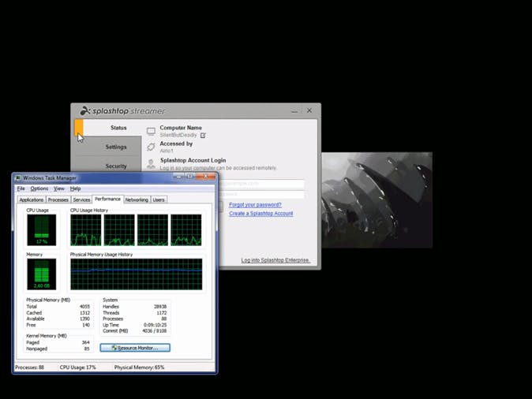This screenshot has height=399, width=532.
Task: Open the Help menu in Task Manager
Action: click(75, 188)
